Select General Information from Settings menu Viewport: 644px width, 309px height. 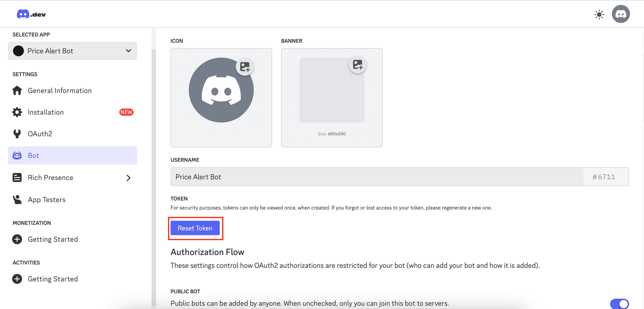[x=59, y=90]
